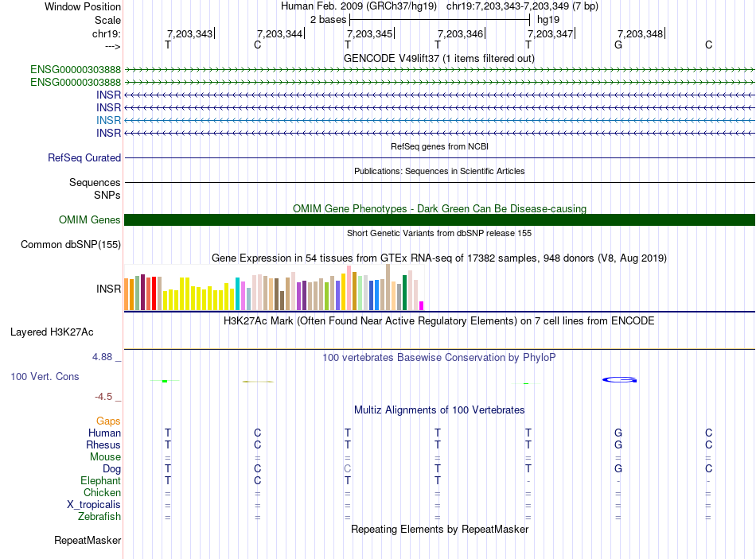Open the 100 Vert. Cons track label
Image resolution: width=756 pixels, height=559 pixels.
[x=45, y=376]
